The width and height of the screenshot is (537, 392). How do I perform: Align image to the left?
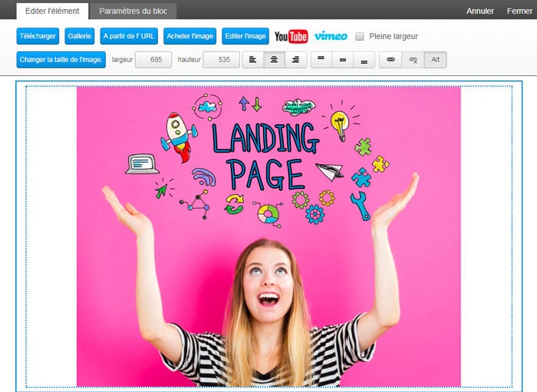click(253, 60)
